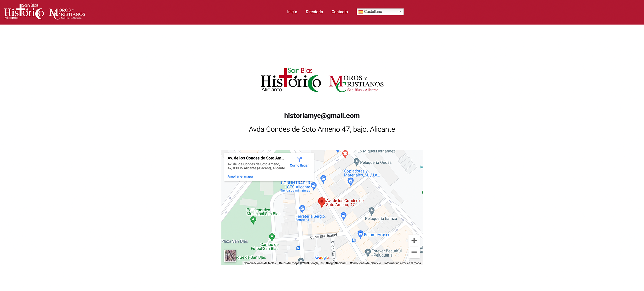Click the historiamyc@gmail.com email text
The image size is (644, 291).
322,116
